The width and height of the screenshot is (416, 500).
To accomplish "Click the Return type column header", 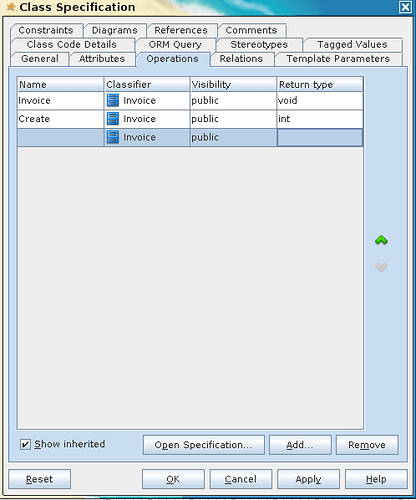I will (x=320, y=84).
